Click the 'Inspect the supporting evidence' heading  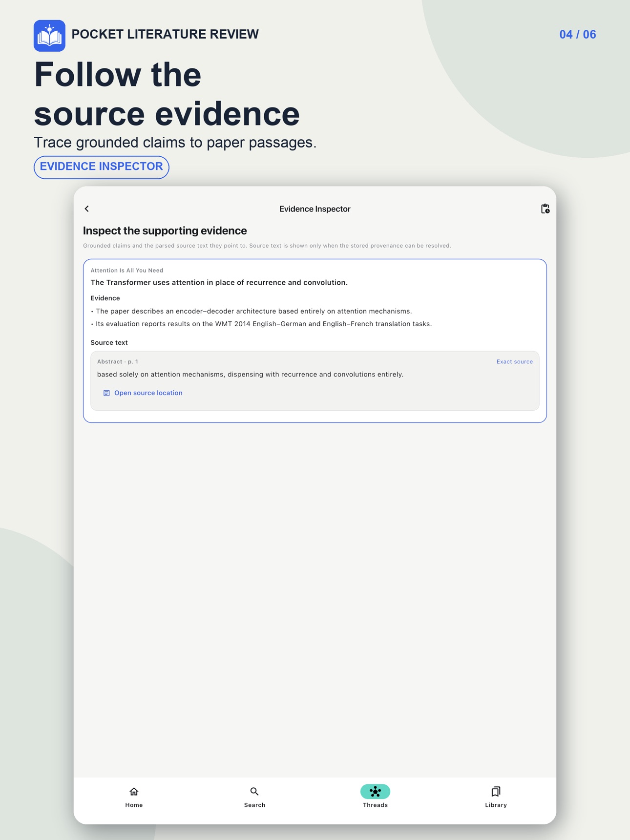click(165, 231)
